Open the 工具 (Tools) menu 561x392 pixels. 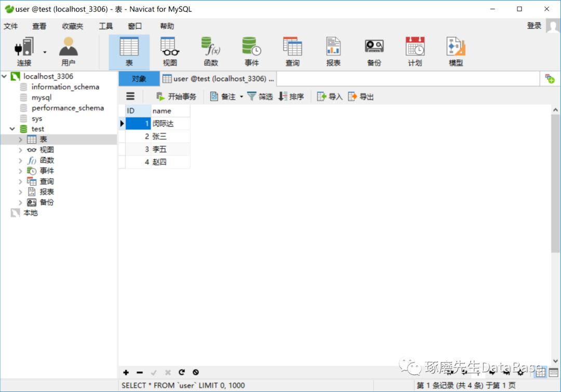105,26
